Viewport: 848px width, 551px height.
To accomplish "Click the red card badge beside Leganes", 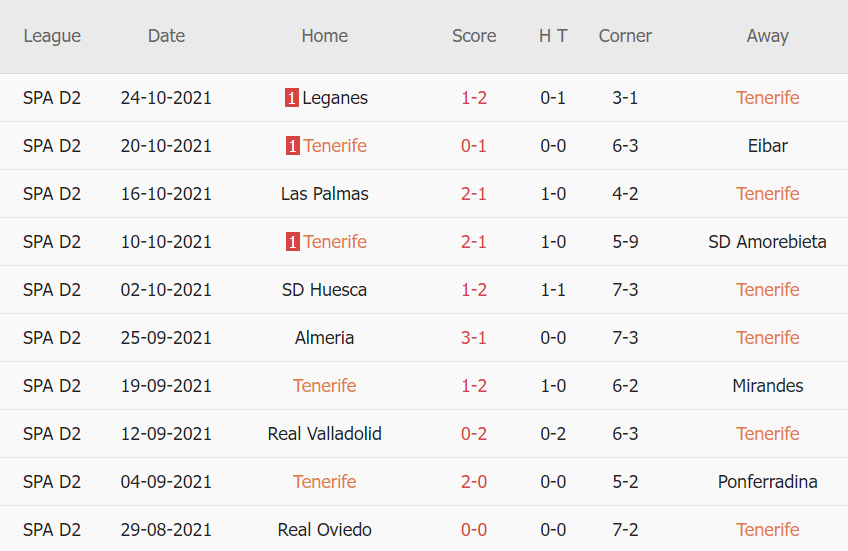I will (x=291, y=98).
